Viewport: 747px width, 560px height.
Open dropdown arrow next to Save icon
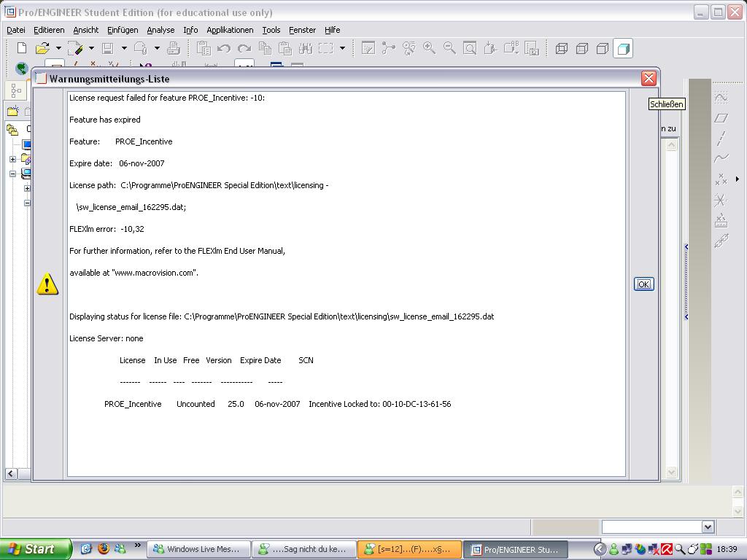pos(124,48)
